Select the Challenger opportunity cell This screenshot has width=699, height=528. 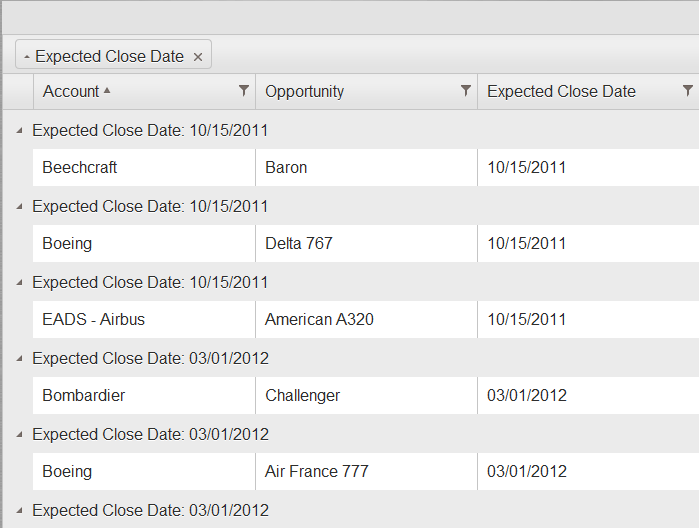click(303, 396)
